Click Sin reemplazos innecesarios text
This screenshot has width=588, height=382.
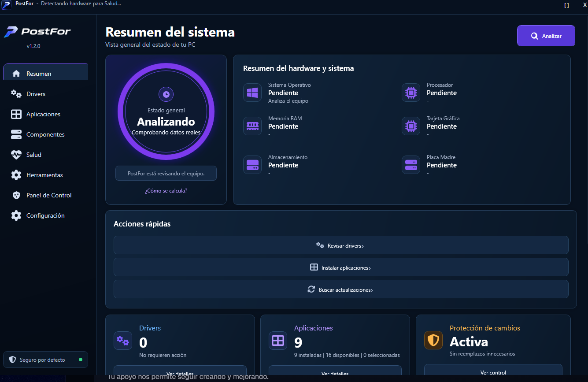point(482,354)
